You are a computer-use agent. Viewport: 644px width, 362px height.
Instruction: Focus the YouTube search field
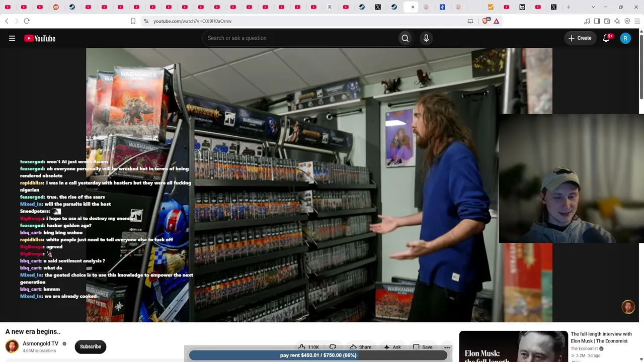click(300, 38)
